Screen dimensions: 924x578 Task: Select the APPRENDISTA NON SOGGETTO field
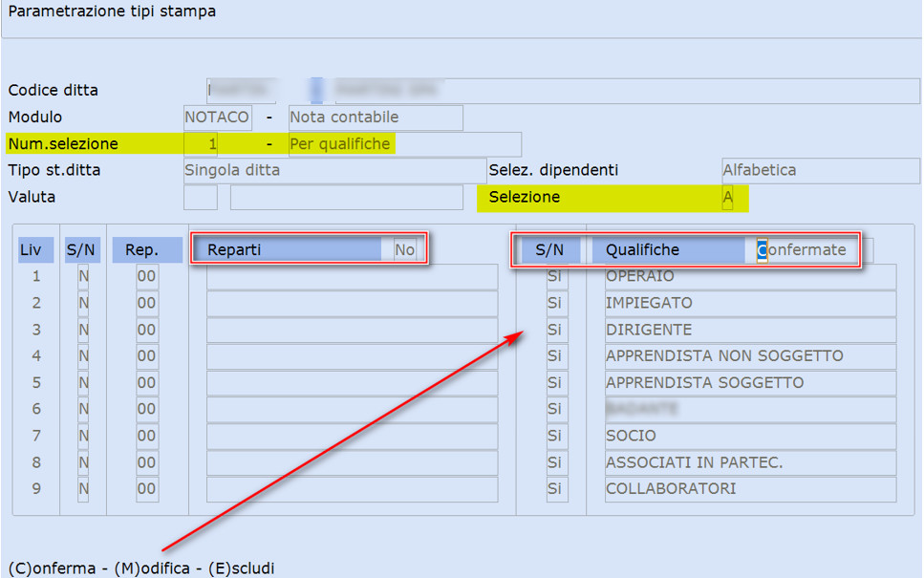pos(750,356)
